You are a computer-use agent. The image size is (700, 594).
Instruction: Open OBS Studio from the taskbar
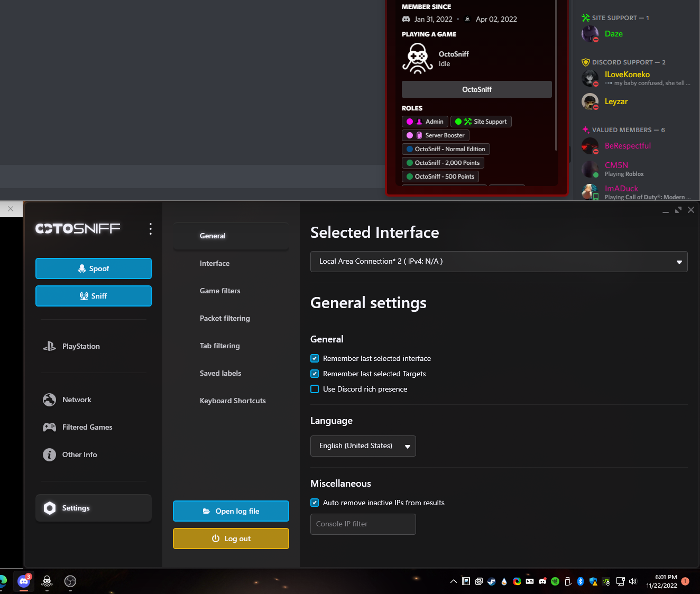pyautogui.click(x=70, y=581)
